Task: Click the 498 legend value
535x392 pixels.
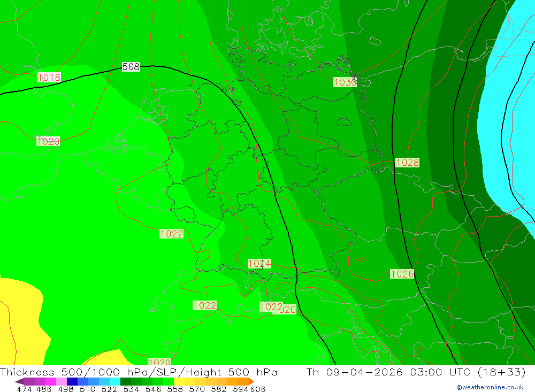Action: click(65, 389)
